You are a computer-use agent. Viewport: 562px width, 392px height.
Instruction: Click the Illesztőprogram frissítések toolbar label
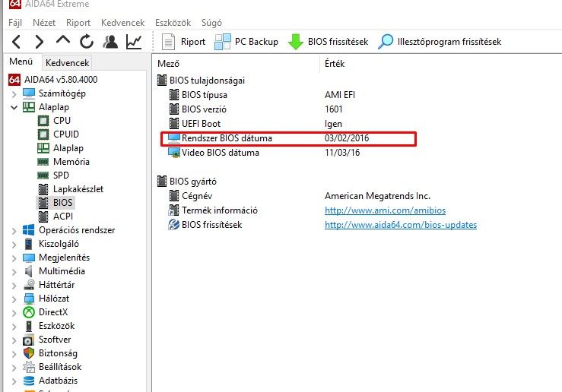click(x=449, y=42)
